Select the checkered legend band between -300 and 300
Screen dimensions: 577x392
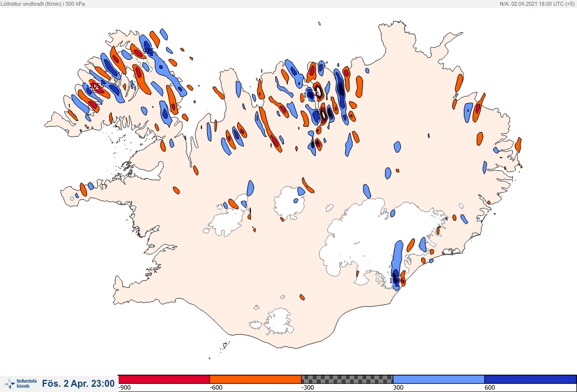(347, 379)
